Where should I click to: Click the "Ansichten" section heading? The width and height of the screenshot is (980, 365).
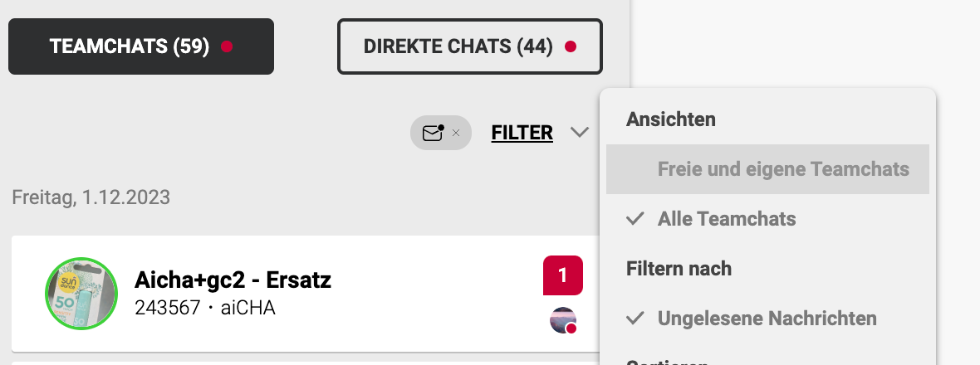click(x=670, y=119)
